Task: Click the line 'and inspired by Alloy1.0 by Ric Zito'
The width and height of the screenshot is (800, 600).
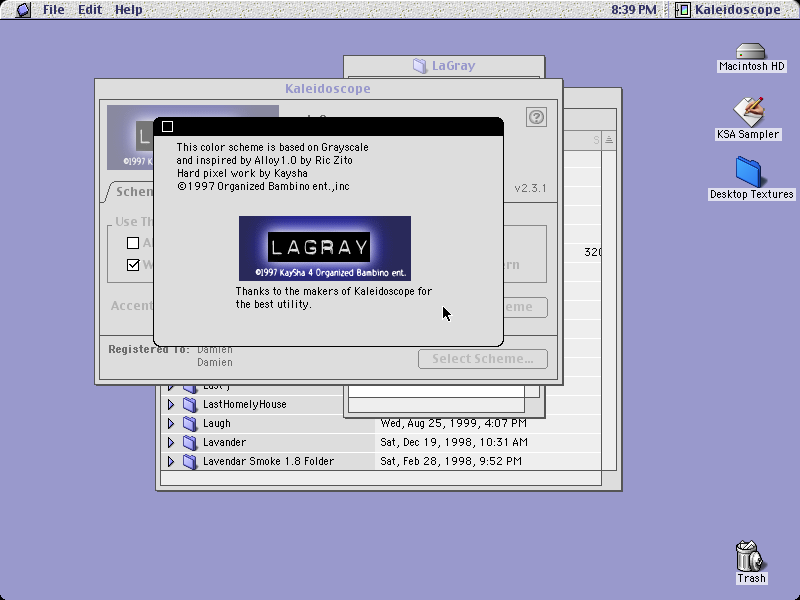Action: tap(264, 160)
